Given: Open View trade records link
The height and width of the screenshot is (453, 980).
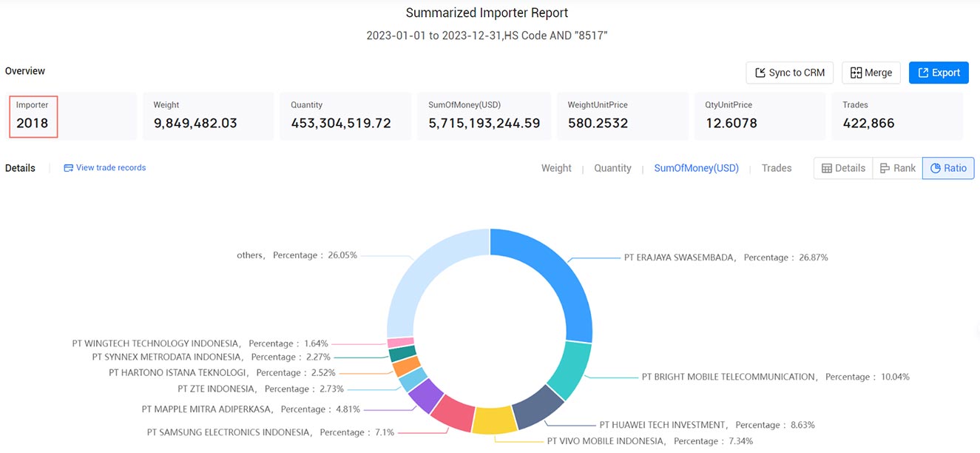Looking at the screenshot, I should click(105, 168).
